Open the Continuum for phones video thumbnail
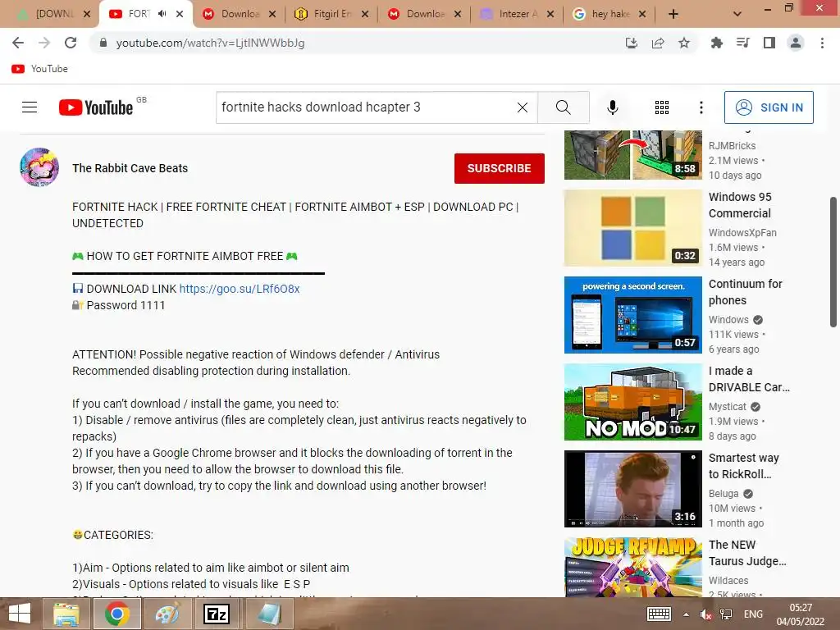 pos(632,315)
